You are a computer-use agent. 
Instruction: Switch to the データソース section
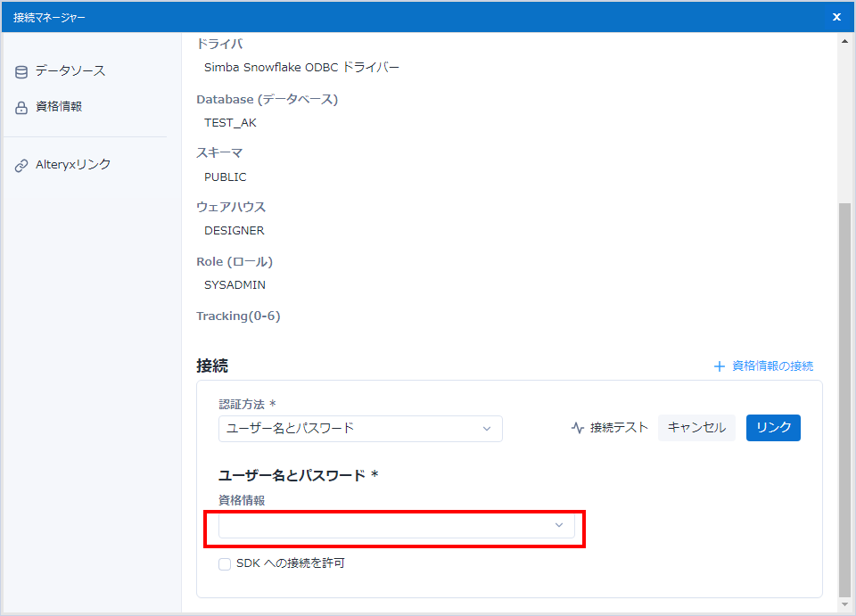click(70, 71)
